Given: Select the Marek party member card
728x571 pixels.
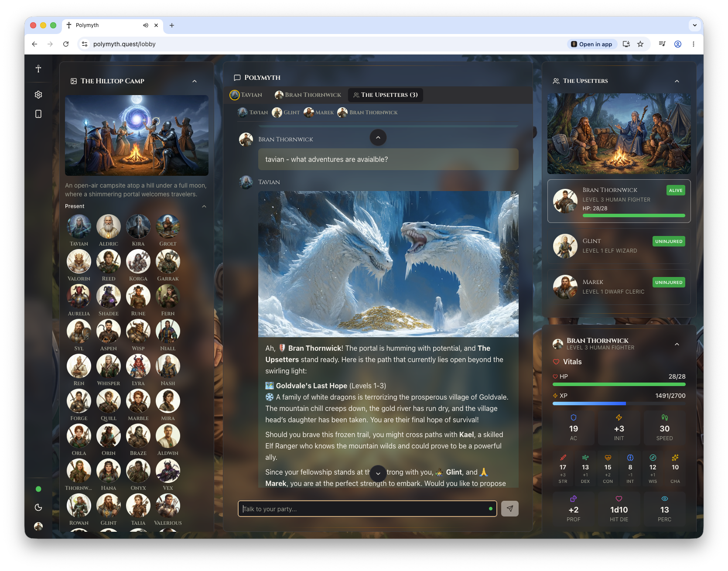Looking at the screenshot, I should 619,287.
